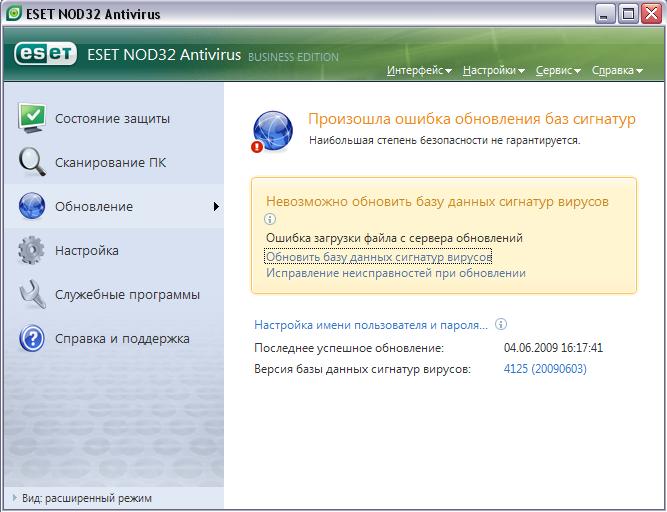Click the ESET logo in the header

pyautogui.click(x=46, y=54)
